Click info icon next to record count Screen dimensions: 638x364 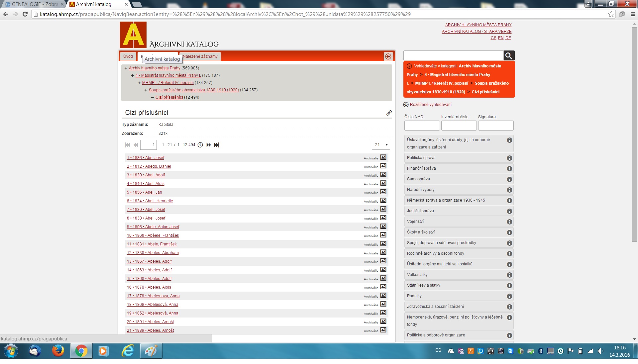[200, 145]
